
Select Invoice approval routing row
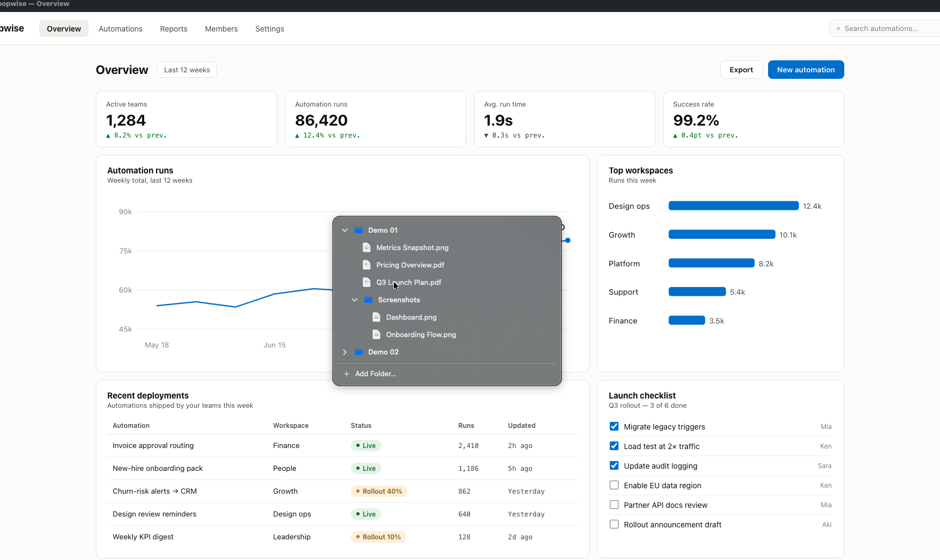click(x=343, y=445)
